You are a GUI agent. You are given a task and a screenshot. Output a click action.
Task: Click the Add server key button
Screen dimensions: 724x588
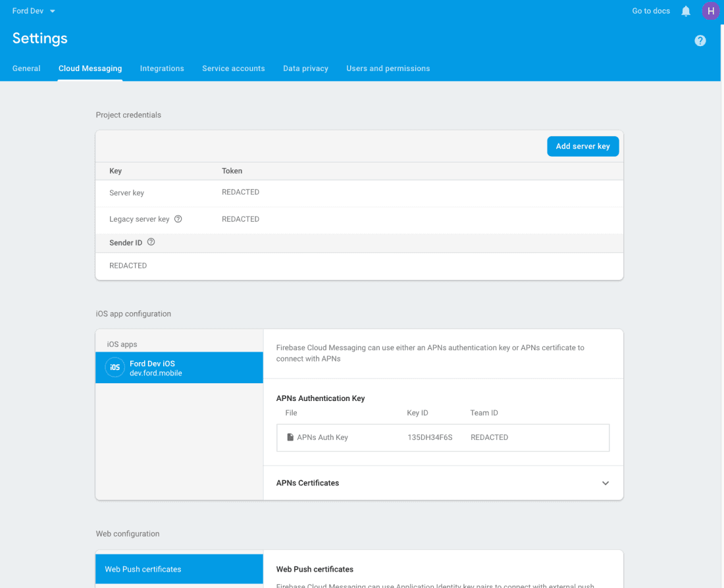click(x=582, y=146)
